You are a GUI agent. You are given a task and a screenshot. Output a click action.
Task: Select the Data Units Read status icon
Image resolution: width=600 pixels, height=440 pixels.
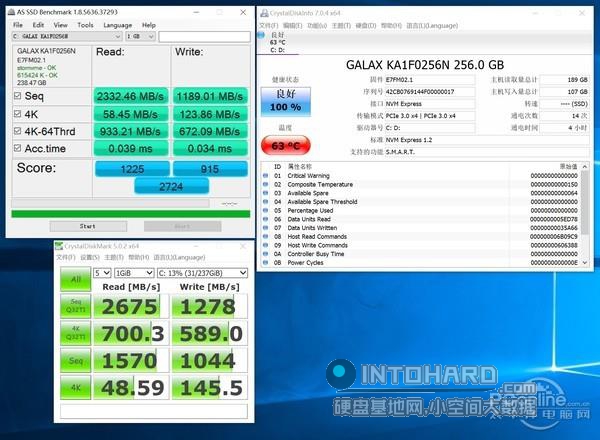[x=266, y=219]
